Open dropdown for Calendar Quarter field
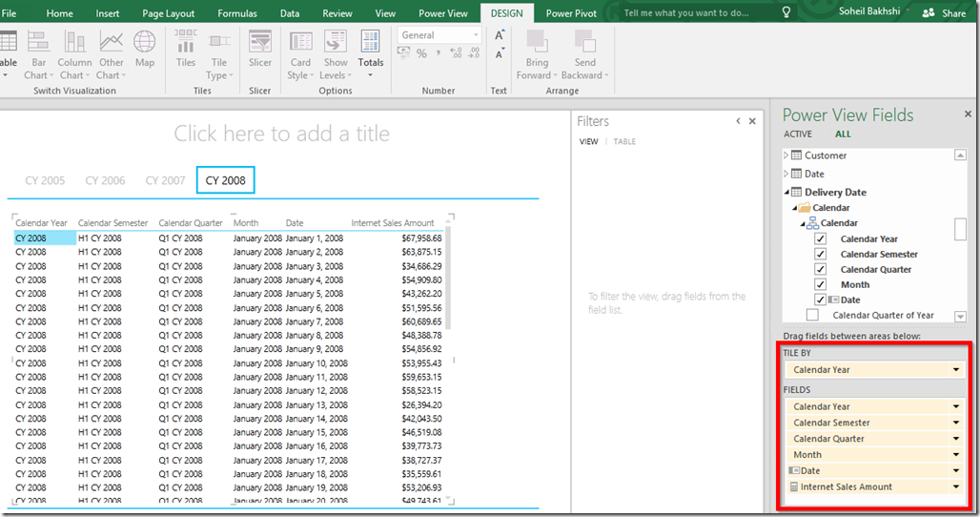This screenshot has height=517, width=980. [956, 439]
